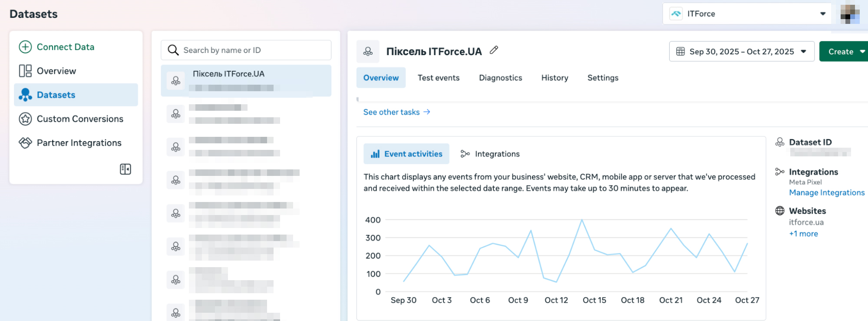This screenshot has height=321, width=868.
Task: Click the Partner Integrations handshake icon
Action: pos(25,142)
